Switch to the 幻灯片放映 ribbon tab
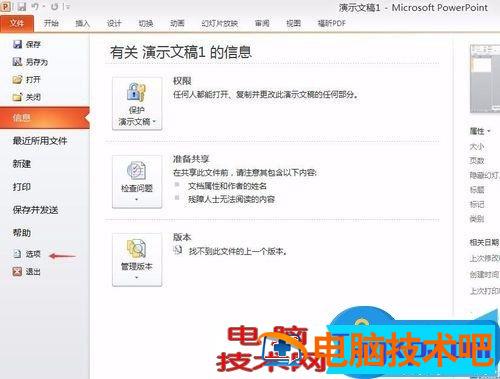The width and height of the screenshot is (500, 379). click(x=219, y=23)
